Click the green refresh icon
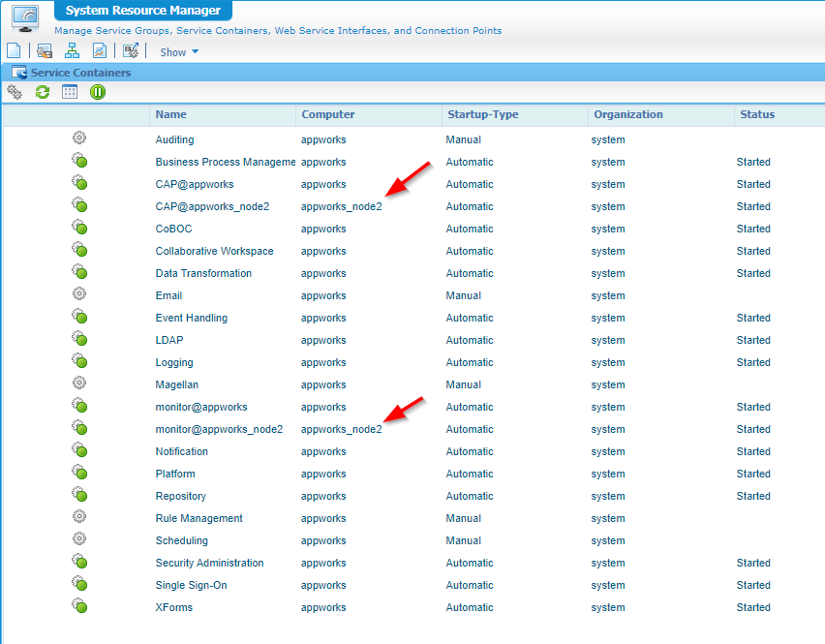 42,92
